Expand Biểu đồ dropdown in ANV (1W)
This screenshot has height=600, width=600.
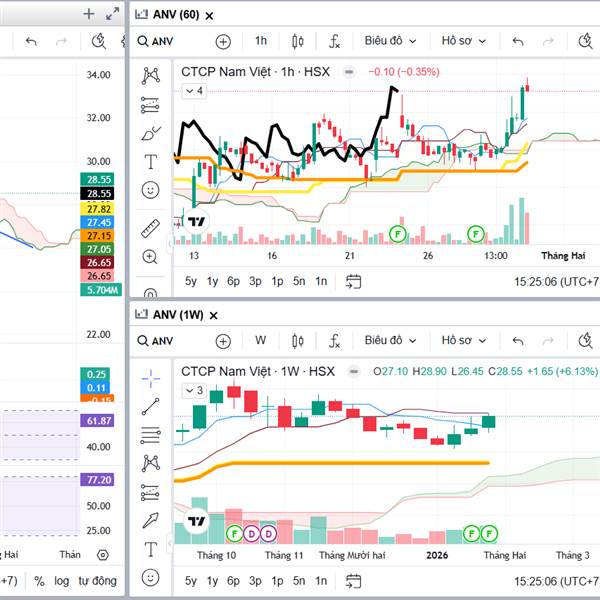click(x=390, y=340)
